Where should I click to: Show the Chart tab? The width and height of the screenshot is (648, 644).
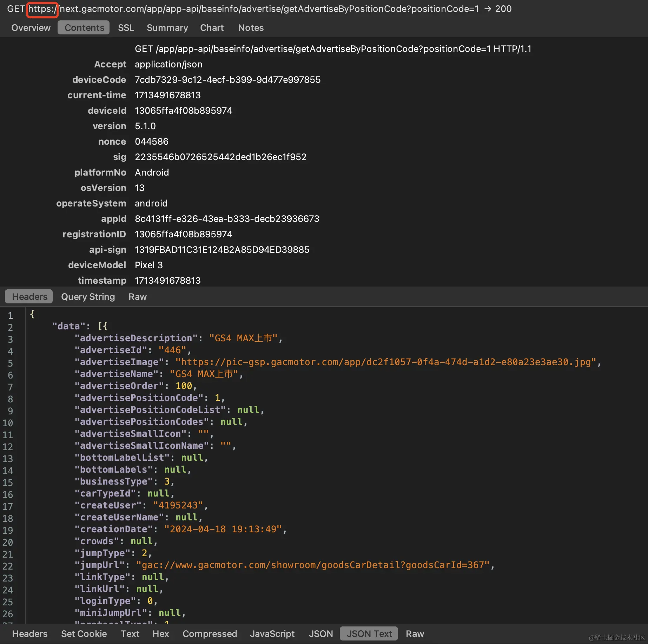[212, 28]
